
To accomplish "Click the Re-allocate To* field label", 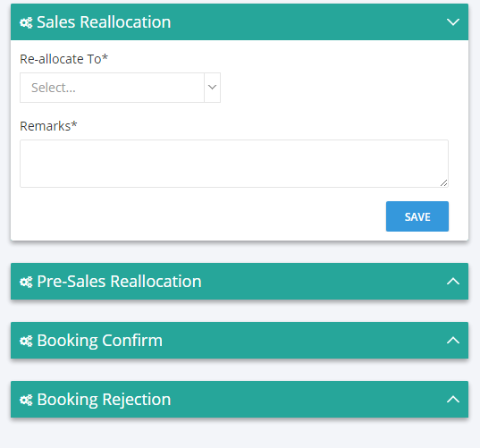I will pyautogui.click(x=63, y=59).
